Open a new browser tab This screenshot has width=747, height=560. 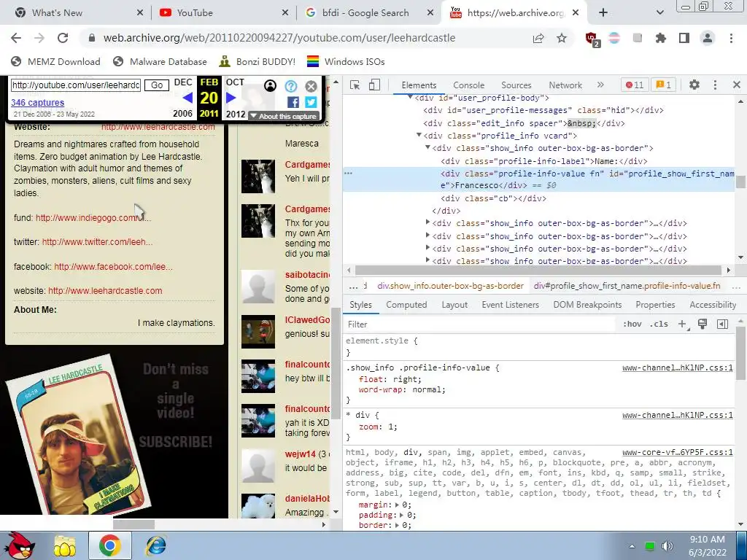pos(603,13)
